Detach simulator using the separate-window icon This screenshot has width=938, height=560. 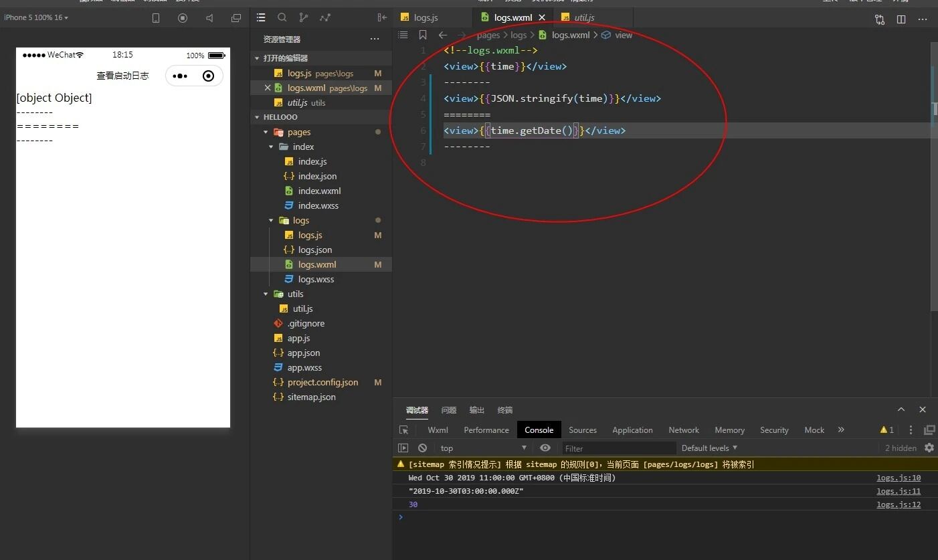[x=236, y=18]
